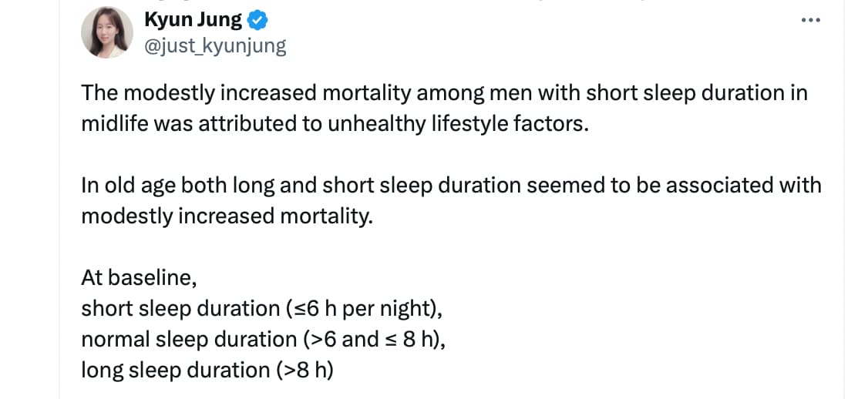This screenshot has height=399, width=868.
Task: Click the phrase "unhealthy lifestyle factors"
Action: pyautogui.click(x=456, y=124)
